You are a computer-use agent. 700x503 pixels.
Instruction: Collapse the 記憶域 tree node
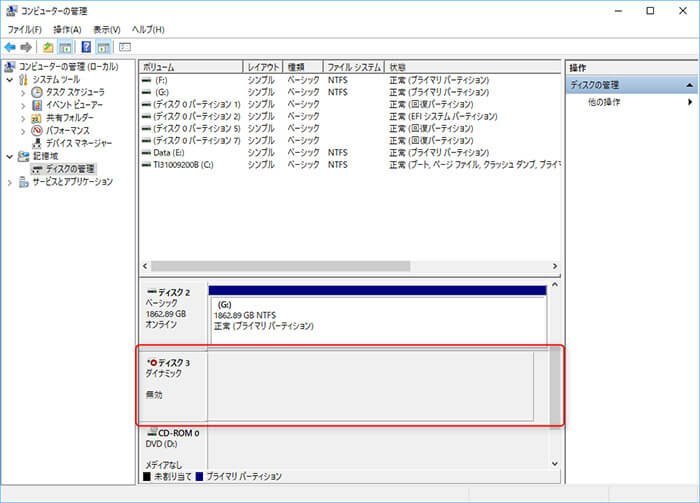[x=10, y=157]
